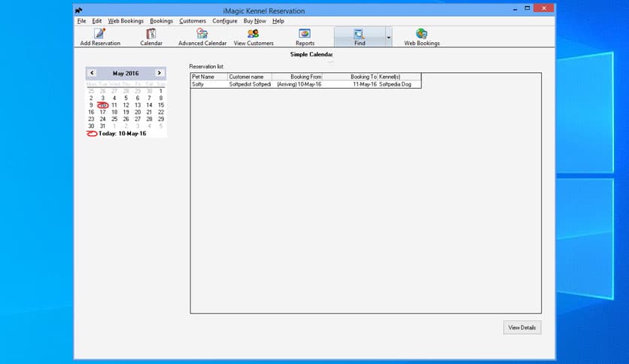This screenshot has height=364, width=629.
Task: Open the Configure menu
Action: tap(225, 21)
